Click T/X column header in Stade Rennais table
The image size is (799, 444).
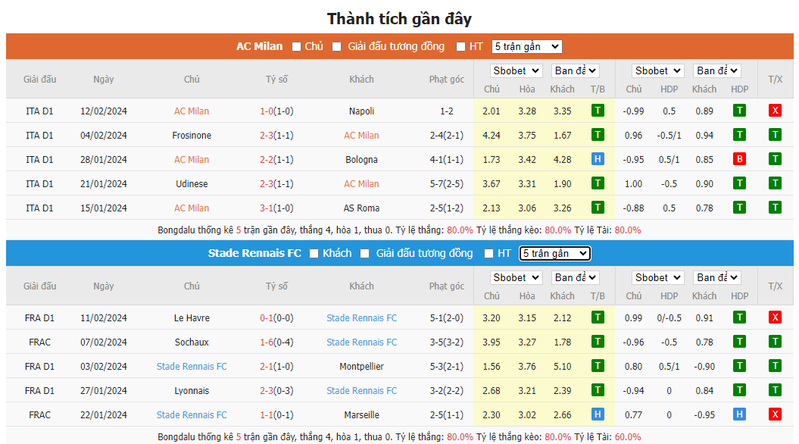pyautogui.click(x=775, y=286)
